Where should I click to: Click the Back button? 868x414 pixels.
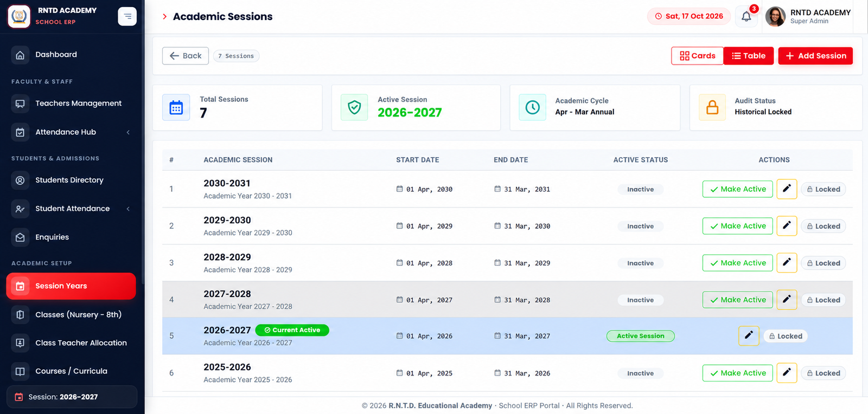186,56
